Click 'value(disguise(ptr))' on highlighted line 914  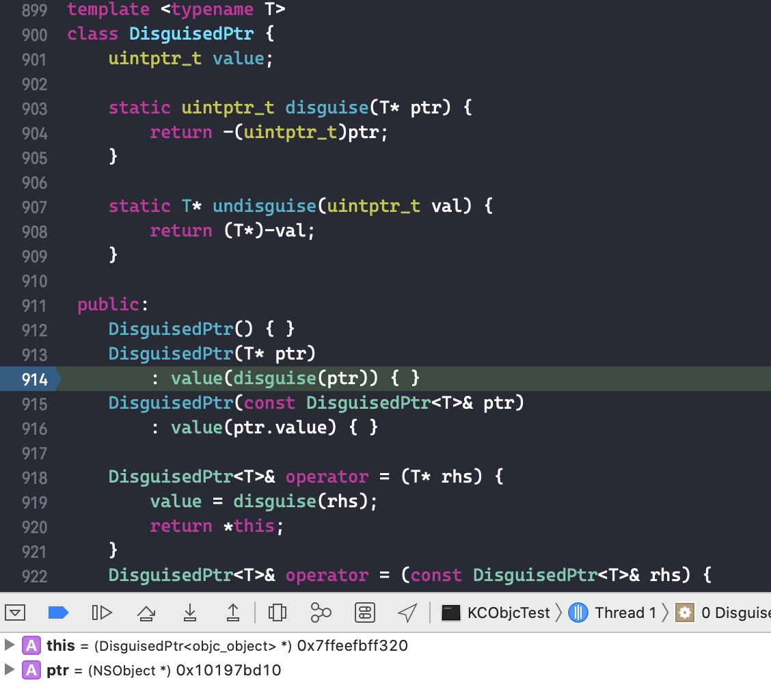pyautogui.click(x=274, y=378)
